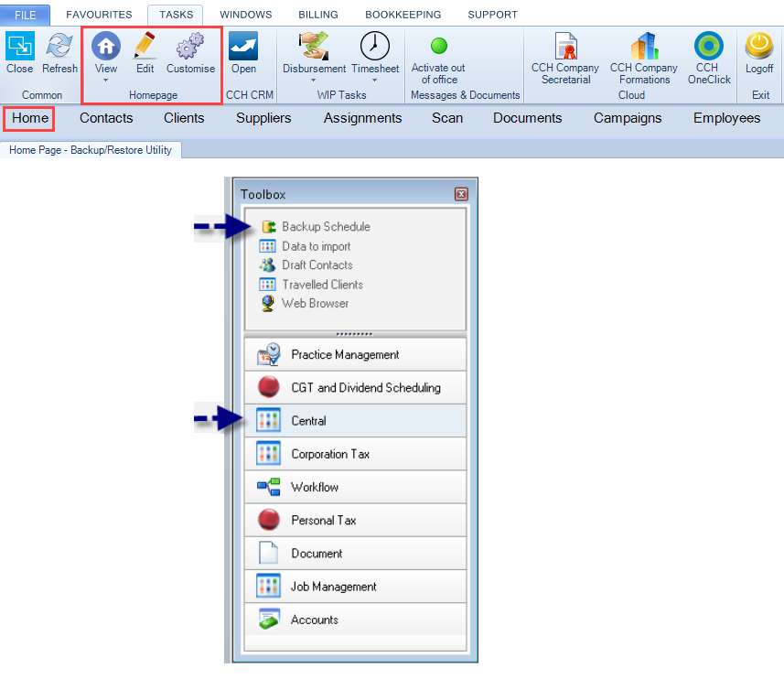Click the Disbursement money icon
Image resolution: width=784 pixels, height=690 pixels.
click(x=314, y=46)
